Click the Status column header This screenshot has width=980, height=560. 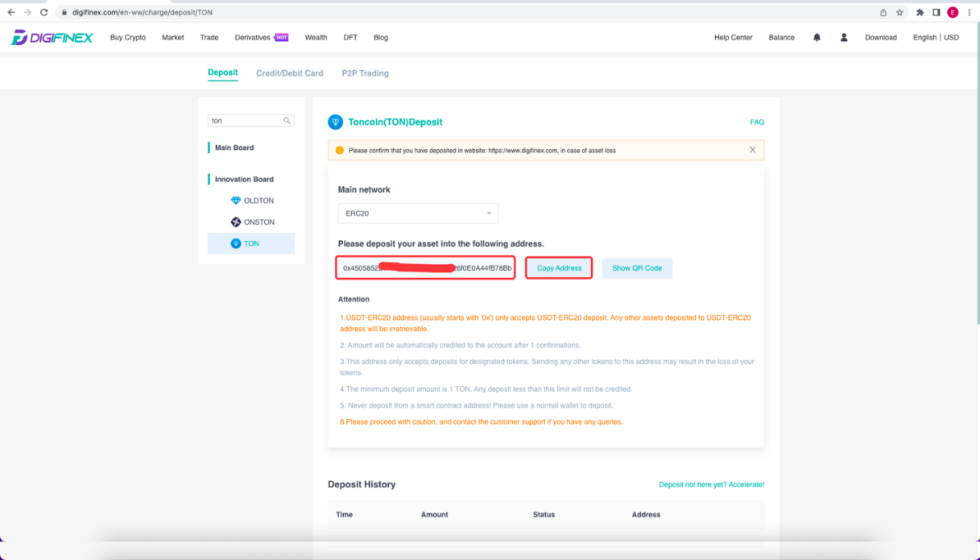pyautogui.click(x=543, y=514)
